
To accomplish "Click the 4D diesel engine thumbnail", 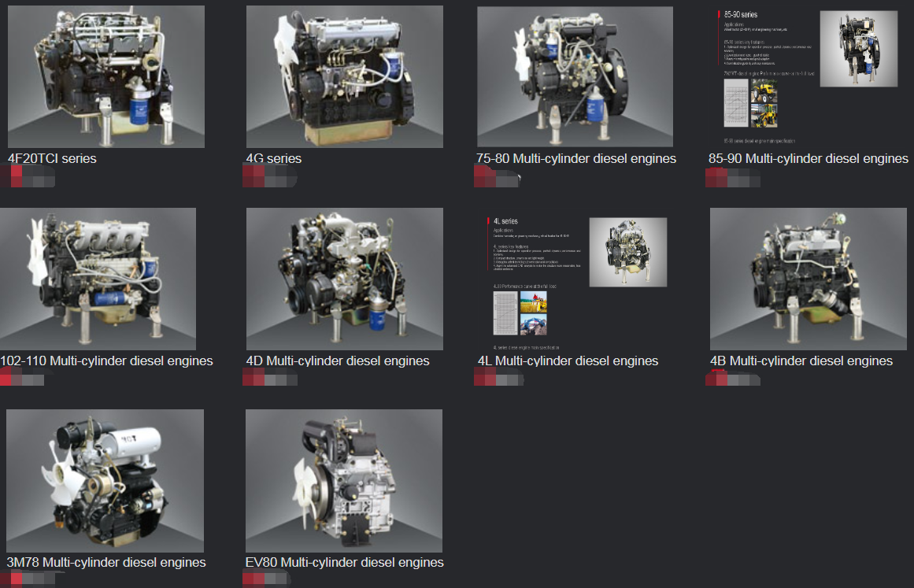I will click(344, 279).
